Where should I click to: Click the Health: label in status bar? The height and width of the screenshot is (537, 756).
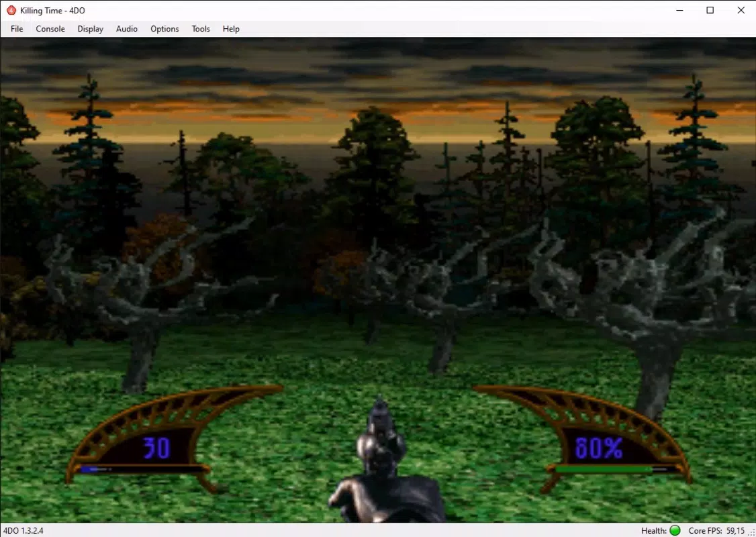pos(654,530)
